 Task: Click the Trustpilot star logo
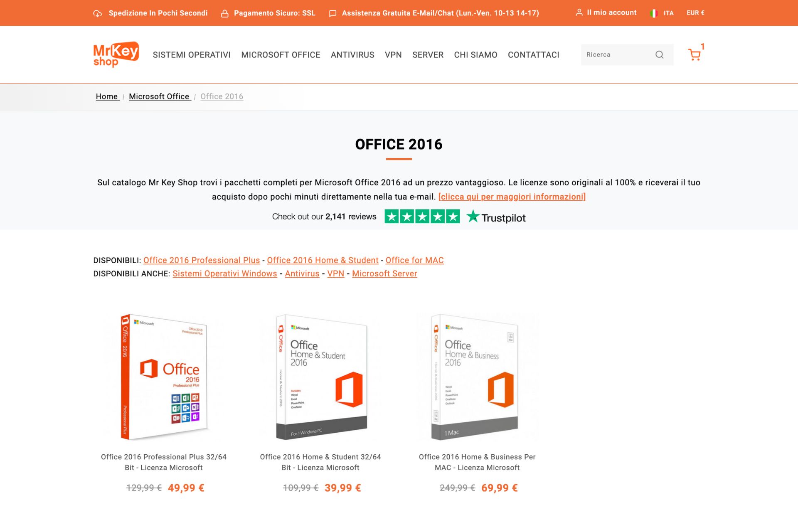(x=473, y=217)
